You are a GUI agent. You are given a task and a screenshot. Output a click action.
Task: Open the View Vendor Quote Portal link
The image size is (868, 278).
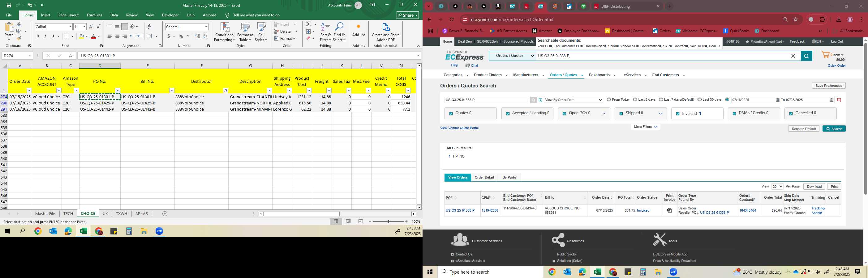tap(459, 128)
